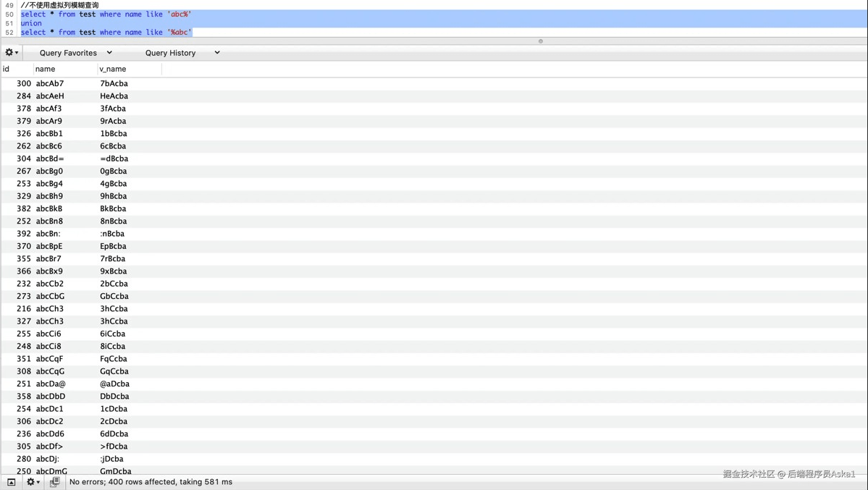Select id cell 327
The height and width of the screenshot is (490, 868).
click(x=24, y=321)
